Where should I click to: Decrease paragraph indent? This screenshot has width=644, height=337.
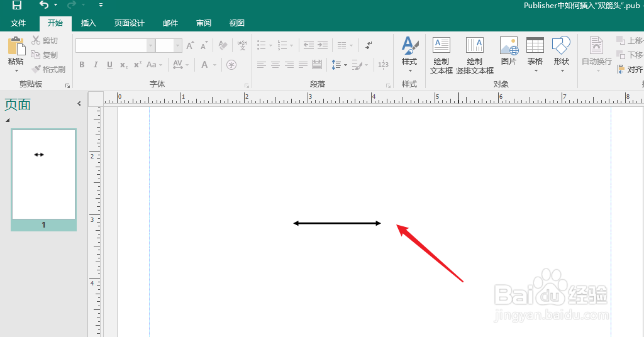click(308, 45)
